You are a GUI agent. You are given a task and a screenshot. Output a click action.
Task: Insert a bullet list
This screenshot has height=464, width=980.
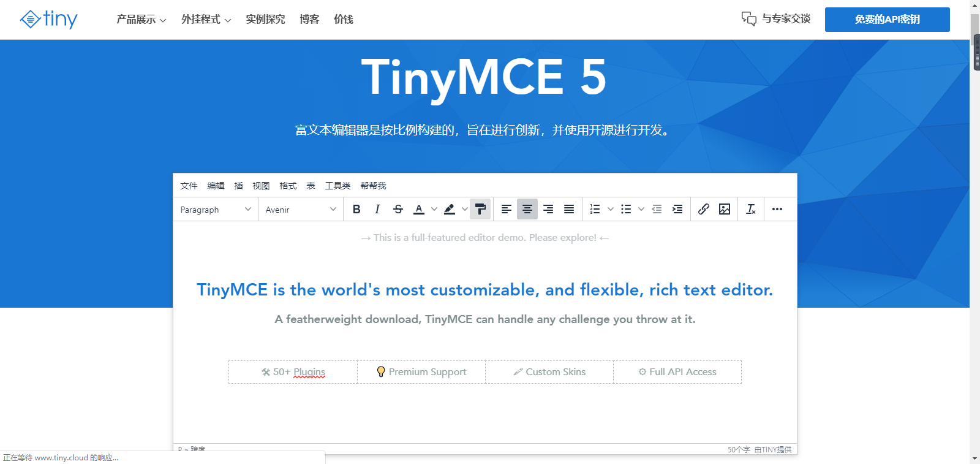tap(626, 209)
